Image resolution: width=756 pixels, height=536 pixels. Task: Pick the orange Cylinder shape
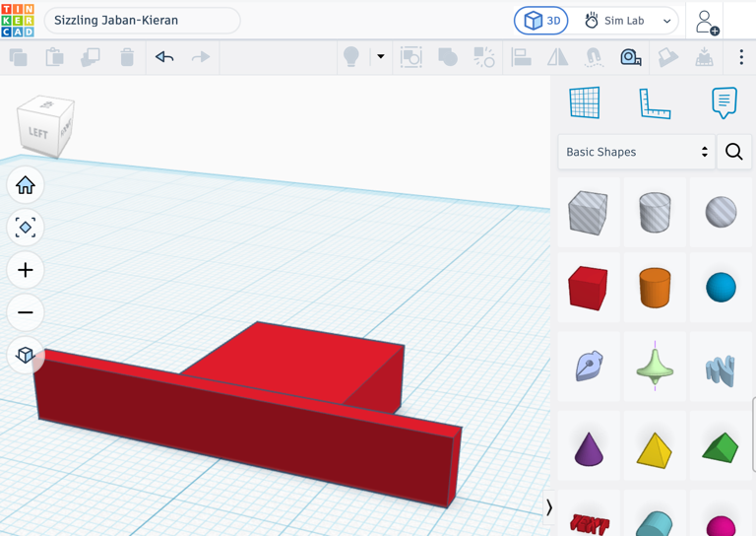click(655, 288)
